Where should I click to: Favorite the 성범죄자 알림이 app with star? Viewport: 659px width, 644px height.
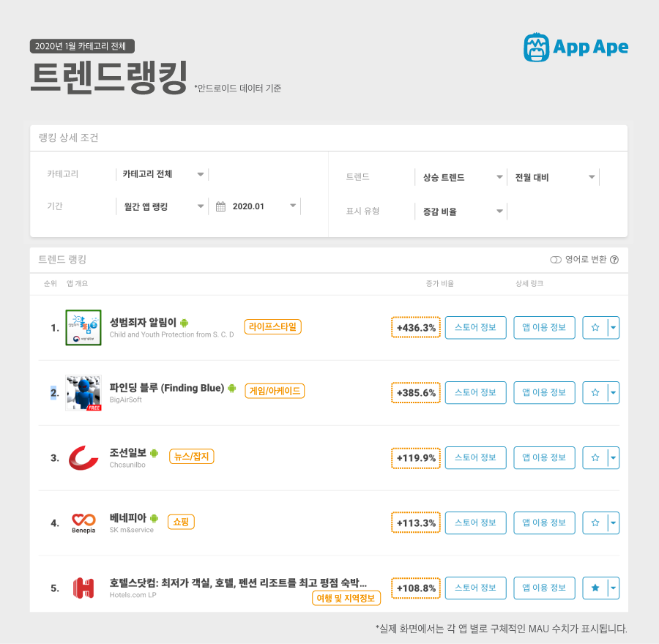(595, 328)
